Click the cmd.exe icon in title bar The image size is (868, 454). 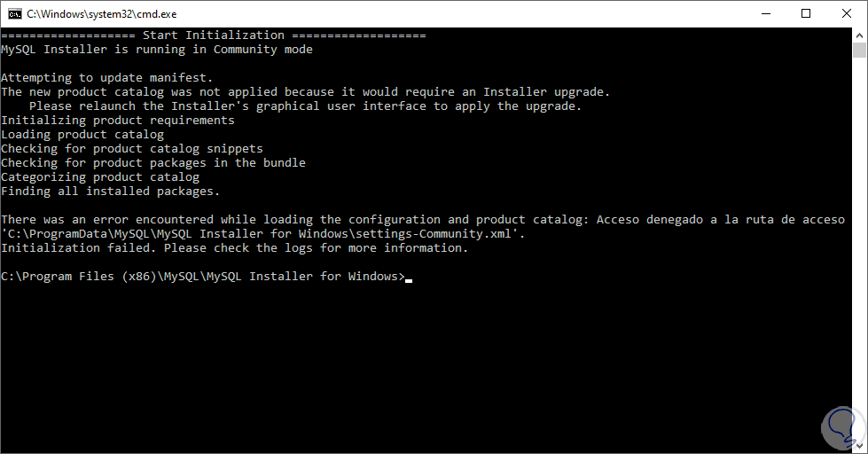[15, 13]
